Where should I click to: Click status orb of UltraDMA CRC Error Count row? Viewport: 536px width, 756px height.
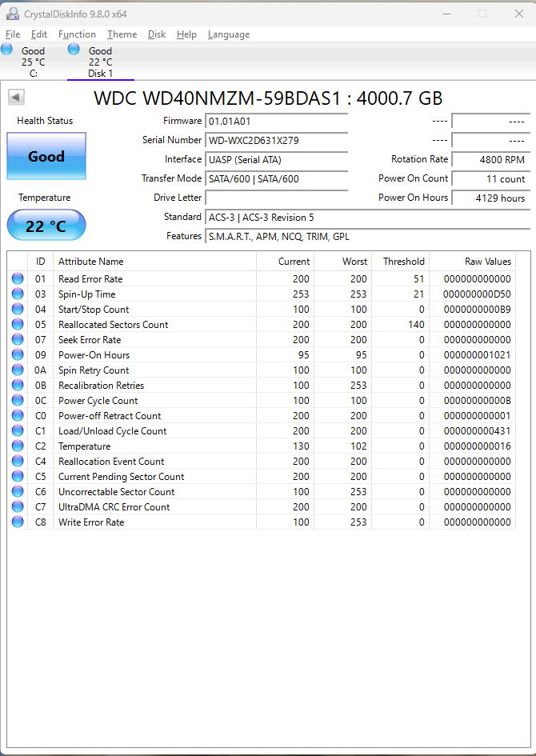[18, 506]
